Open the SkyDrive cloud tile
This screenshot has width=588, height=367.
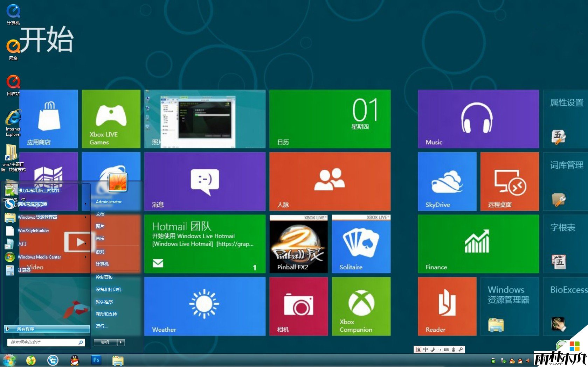pyautogui.click(x=447, y=181)
